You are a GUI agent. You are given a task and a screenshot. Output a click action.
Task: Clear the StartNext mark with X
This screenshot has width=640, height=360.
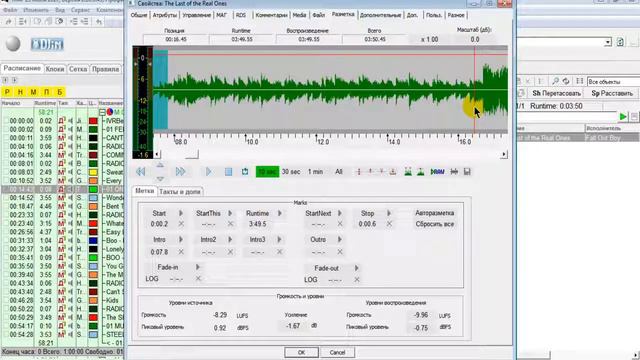click(x=340, y=224)
